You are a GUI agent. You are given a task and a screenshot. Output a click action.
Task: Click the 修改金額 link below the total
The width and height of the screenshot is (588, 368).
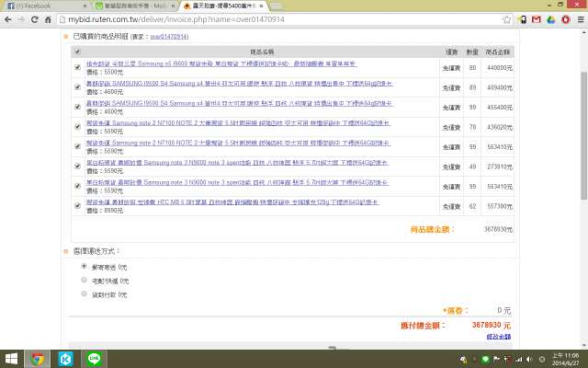tap(498, 337)
